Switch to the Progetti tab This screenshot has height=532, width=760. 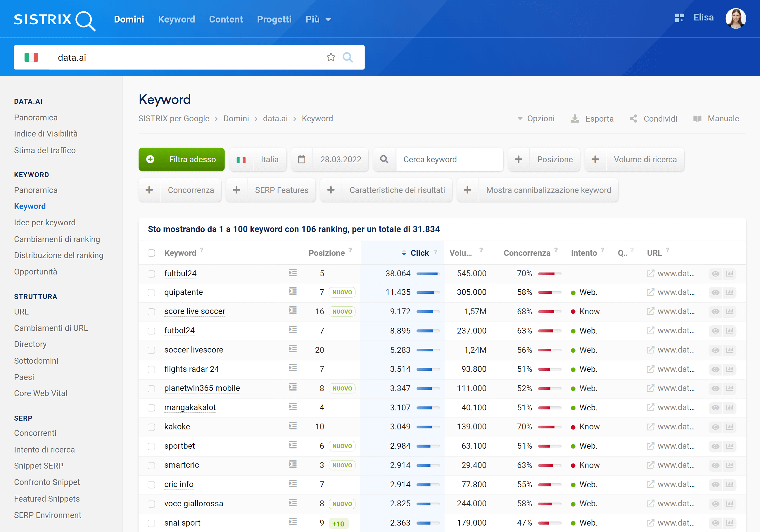pos(274,19)
